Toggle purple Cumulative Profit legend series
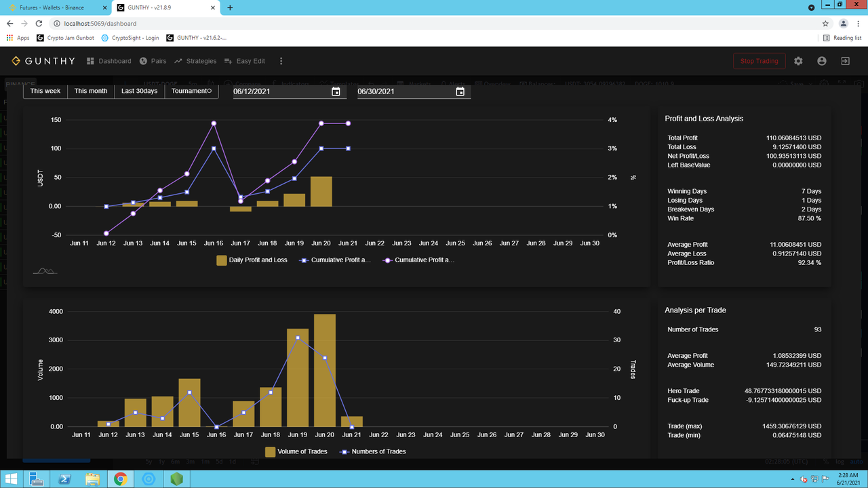 coord(418,260)
